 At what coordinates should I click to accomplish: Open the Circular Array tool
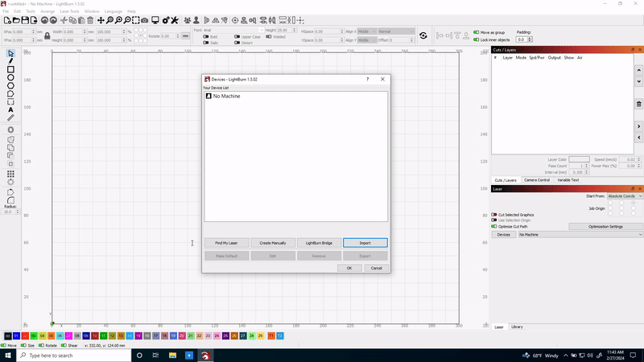tap(10, 183)
